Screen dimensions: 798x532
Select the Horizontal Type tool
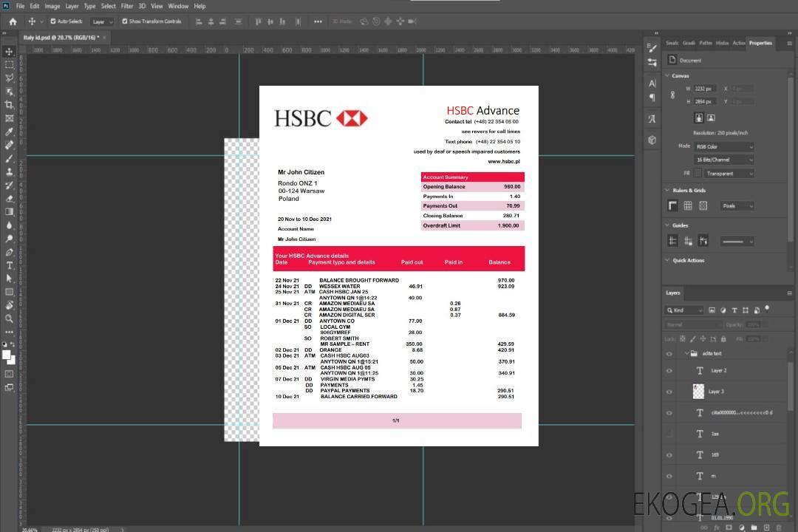coord(9,265)
